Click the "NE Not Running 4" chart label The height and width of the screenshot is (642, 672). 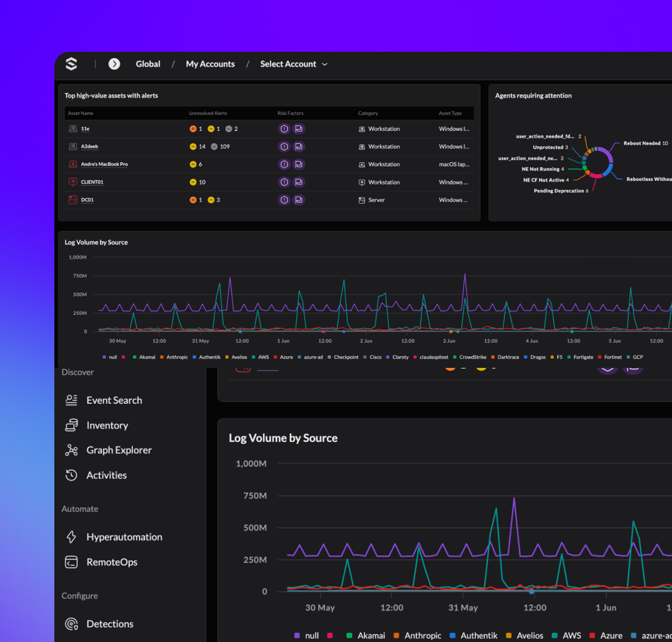pos(543,169)
